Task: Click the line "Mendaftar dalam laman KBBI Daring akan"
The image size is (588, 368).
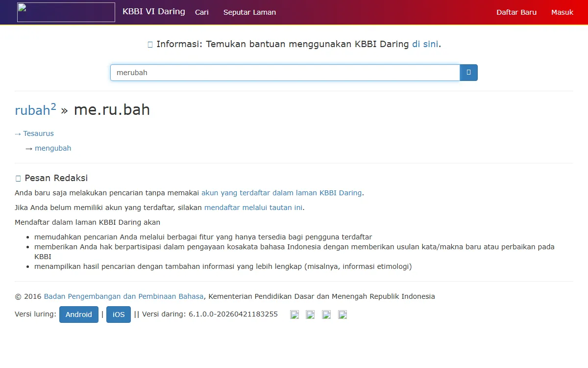Action: [88, 222]
